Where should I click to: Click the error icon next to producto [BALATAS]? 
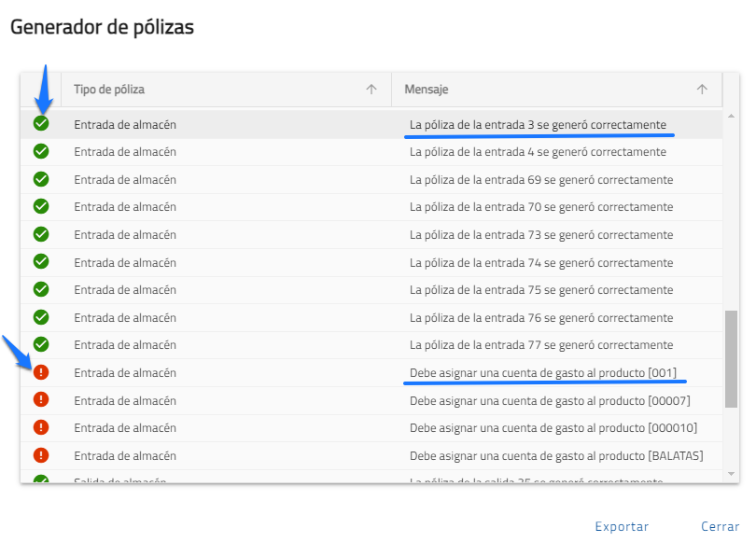click(x=41, y=454)
